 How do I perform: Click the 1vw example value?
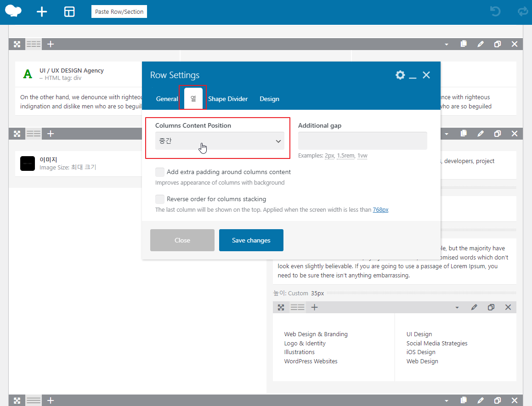tap(362, 156)
